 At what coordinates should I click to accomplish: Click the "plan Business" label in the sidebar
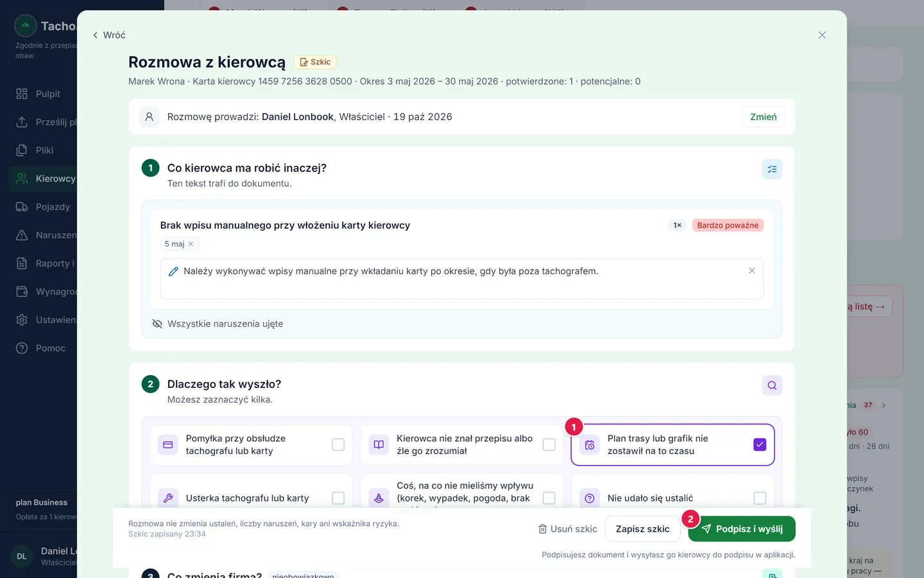42,503
